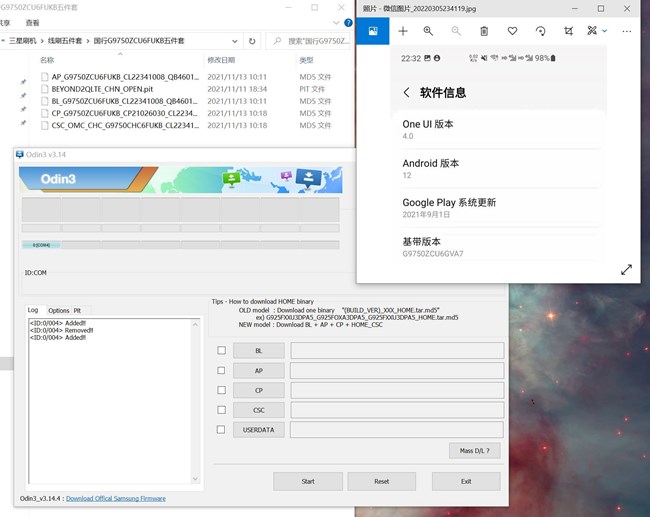Select the AP_G9750ZCU6FUKB file
The image size is (650, 517).
tap(125, 77)
